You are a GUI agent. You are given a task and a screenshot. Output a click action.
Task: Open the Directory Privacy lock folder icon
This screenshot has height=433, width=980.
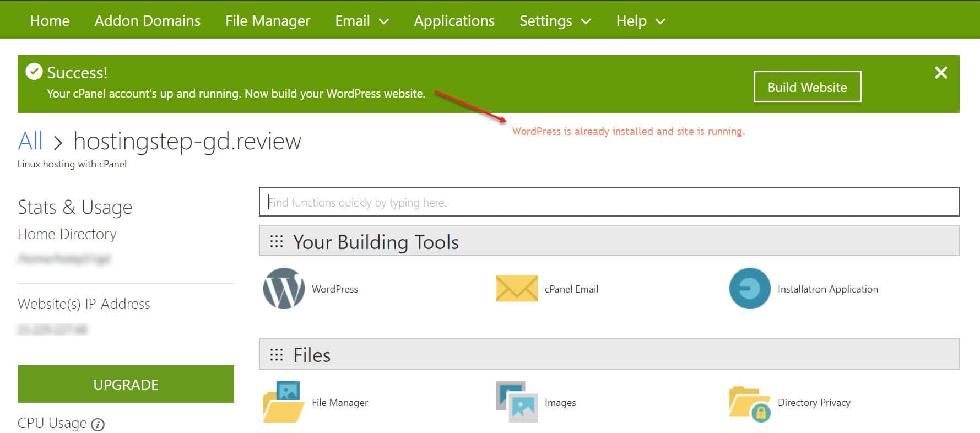point(750,404)
